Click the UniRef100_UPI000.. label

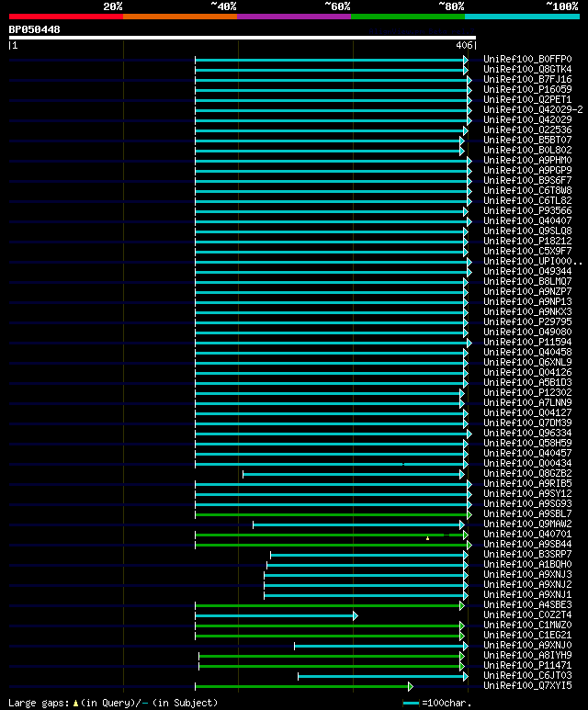coord(533,262)
